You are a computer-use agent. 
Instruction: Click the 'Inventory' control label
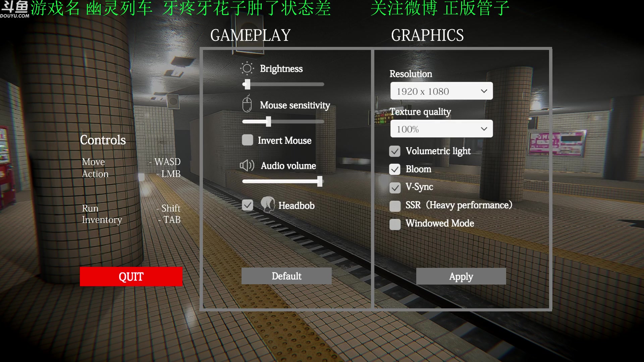coord(102,220)
